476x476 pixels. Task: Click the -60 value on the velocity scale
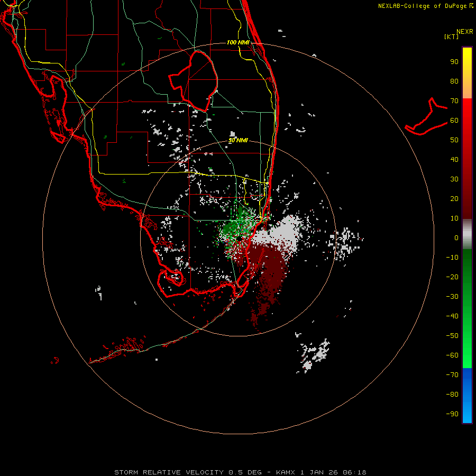point(452,355)
